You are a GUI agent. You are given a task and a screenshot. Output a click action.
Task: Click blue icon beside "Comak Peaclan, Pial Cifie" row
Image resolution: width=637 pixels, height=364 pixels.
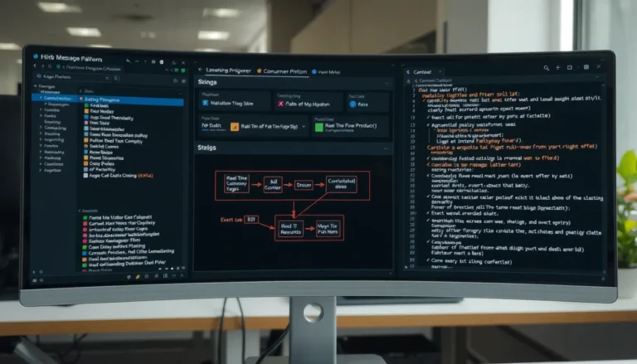[85, 253]
